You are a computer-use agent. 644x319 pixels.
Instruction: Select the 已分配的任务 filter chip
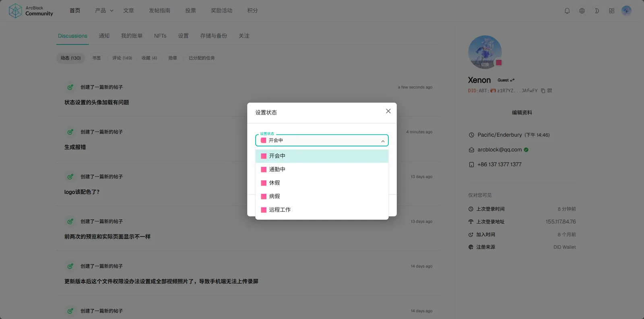coord(202,58)
